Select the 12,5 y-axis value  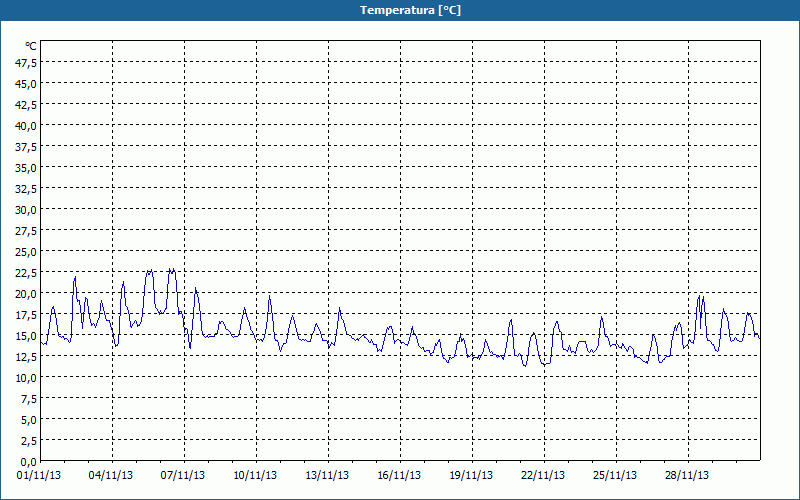tap(27, 357)
